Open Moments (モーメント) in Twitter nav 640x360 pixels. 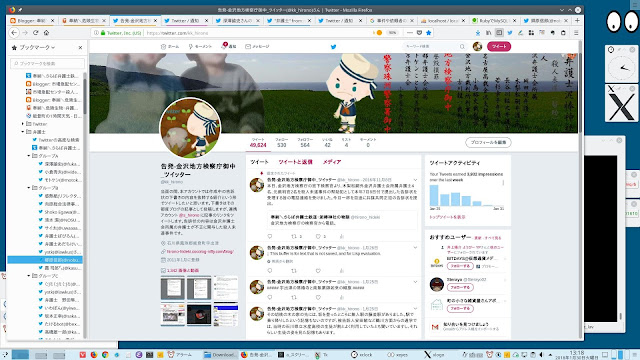[200, 47]
